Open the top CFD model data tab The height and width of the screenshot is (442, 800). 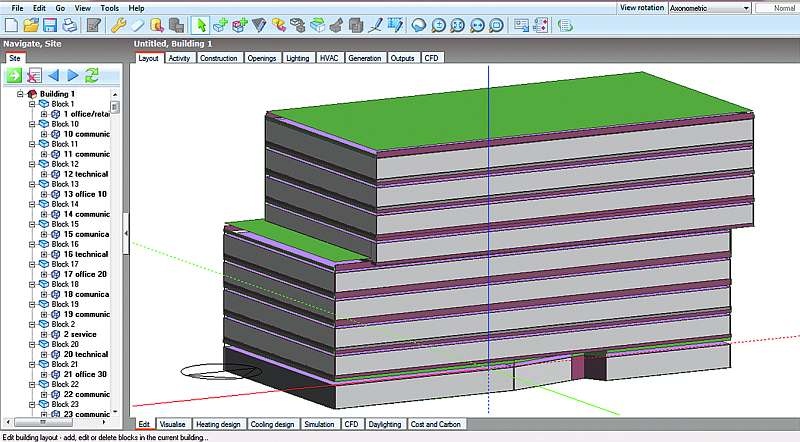coord(432,58)
